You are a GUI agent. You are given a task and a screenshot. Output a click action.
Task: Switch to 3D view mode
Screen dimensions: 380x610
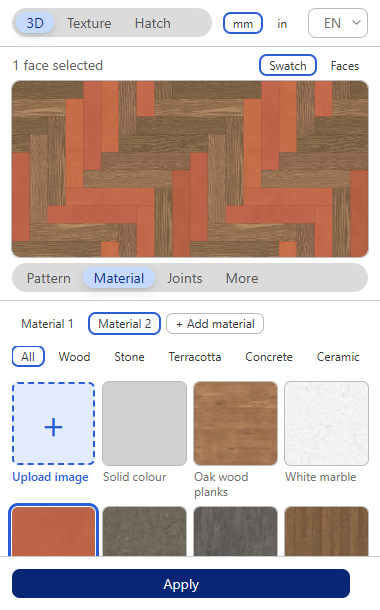pyautogui.click(x=35, y=23)
